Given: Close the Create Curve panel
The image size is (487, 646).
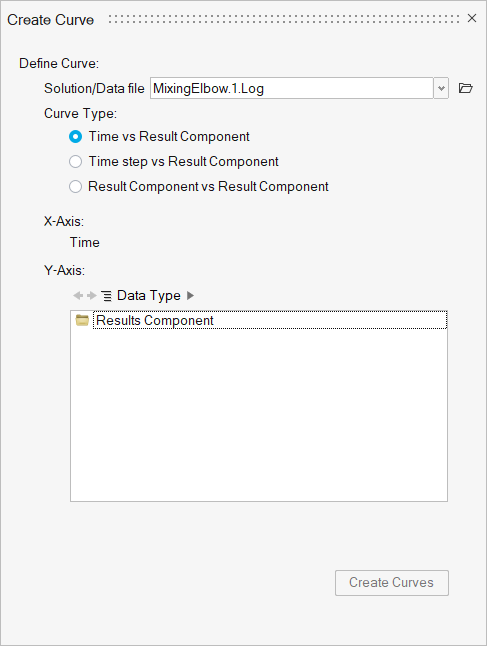Looking at the screenshot, I should coord(472,18).
